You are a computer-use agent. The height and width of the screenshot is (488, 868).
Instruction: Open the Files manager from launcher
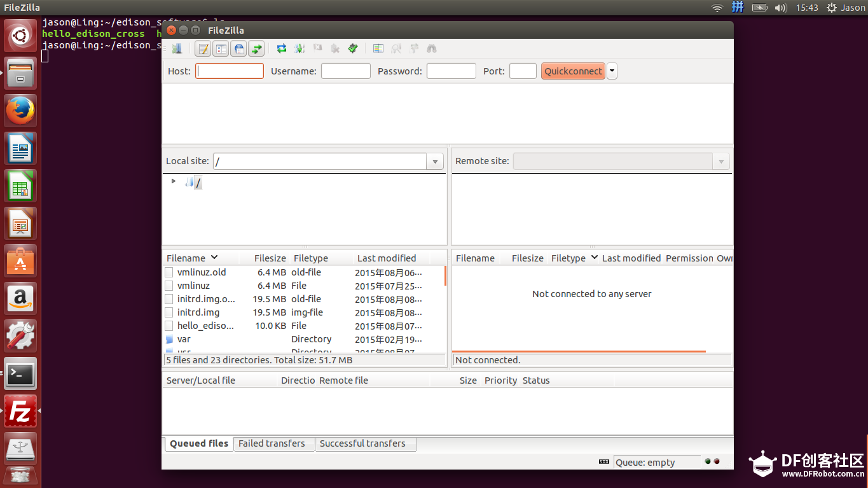pos(21,73)
